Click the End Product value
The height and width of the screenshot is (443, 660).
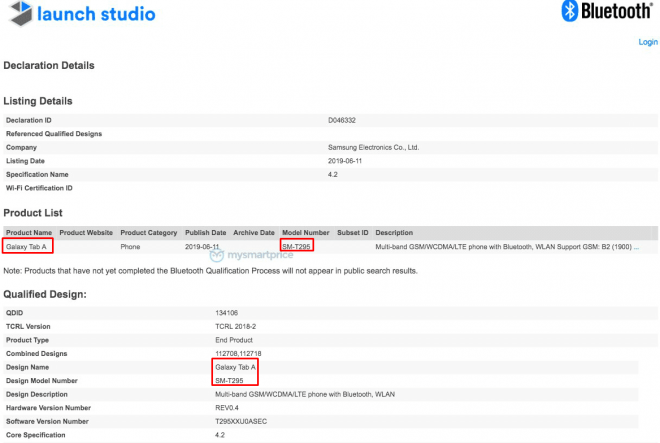click(x=234, y=340)
